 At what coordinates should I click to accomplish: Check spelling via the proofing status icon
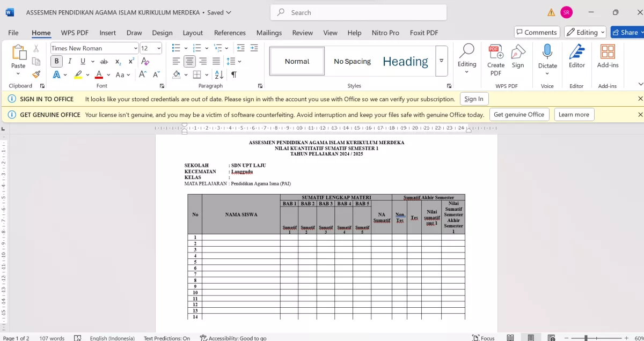point(78,338)
